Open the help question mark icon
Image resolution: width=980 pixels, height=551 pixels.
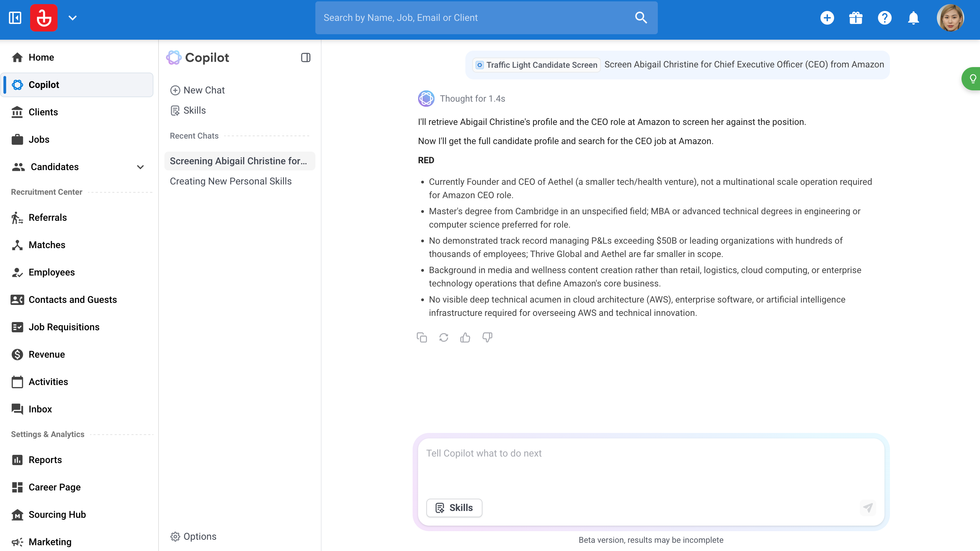(884, 18)
